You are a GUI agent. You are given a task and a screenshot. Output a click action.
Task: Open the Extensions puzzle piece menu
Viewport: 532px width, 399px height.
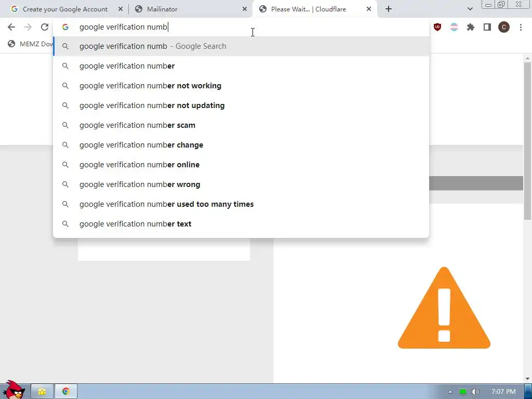click(x=471, y=27)
